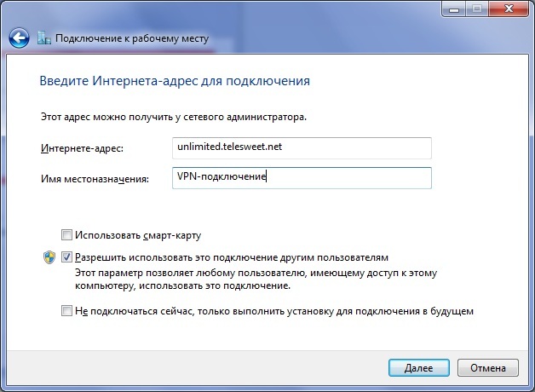The image size is (535, 392).
Task: Click the "Использовать смарт-карту" label text
Action: click(137, 234)
